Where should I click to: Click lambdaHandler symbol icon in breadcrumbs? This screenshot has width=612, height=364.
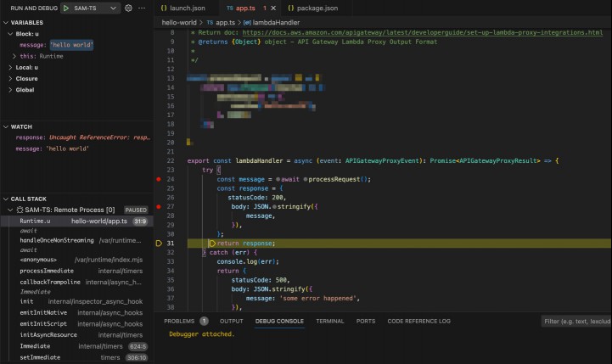247,23
